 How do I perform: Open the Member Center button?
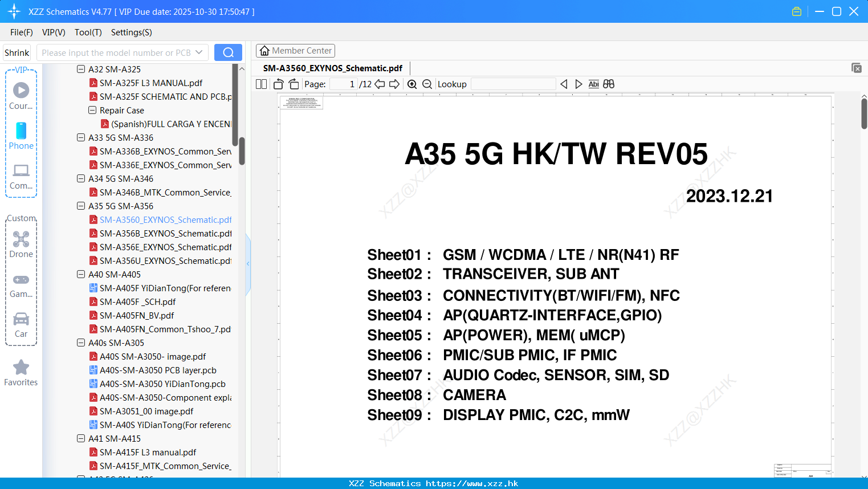[x=295, y=51]
